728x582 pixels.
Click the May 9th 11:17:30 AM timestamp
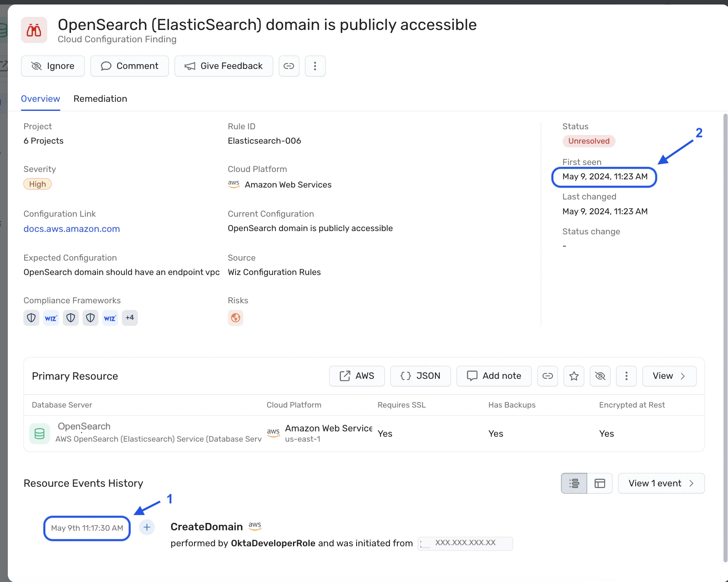point(87,528)
